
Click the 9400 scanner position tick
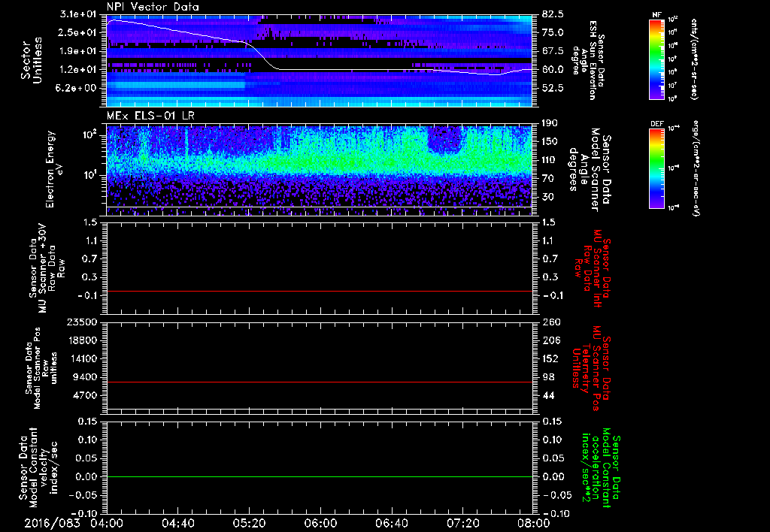(x=85, y=377)
